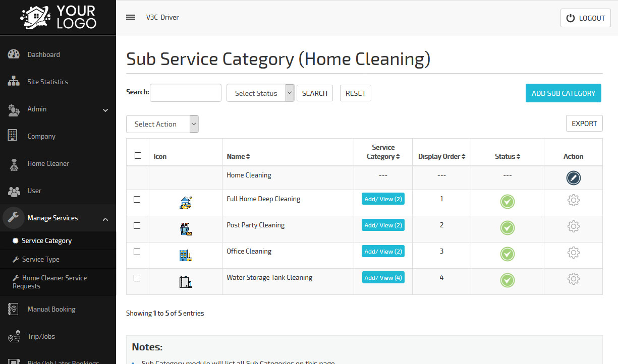Click the LOGOUT button
The height and width of the screenshot is (364, 618).
[x=585, y=18]
